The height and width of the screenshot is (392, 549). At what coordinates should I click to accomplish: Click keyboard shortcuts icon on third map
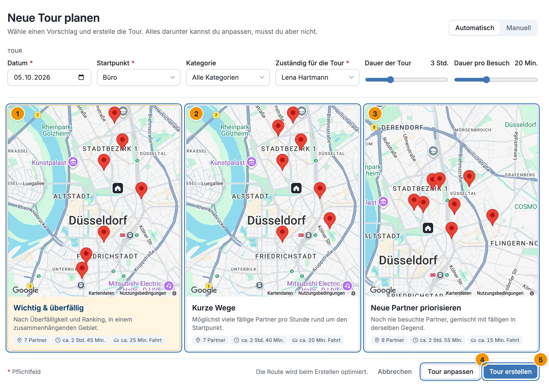(x=532, y=293)
